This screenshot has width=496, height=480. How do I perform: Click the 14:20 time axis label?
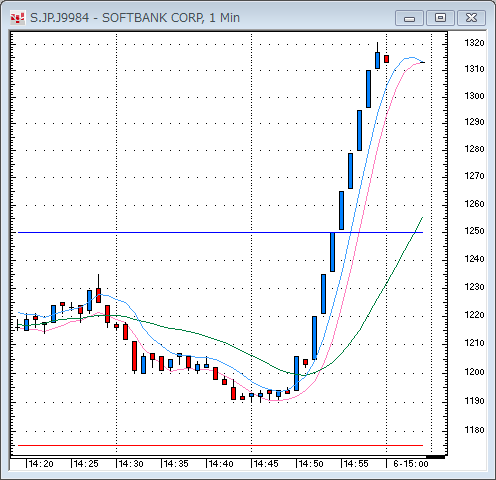coord(41,464)
